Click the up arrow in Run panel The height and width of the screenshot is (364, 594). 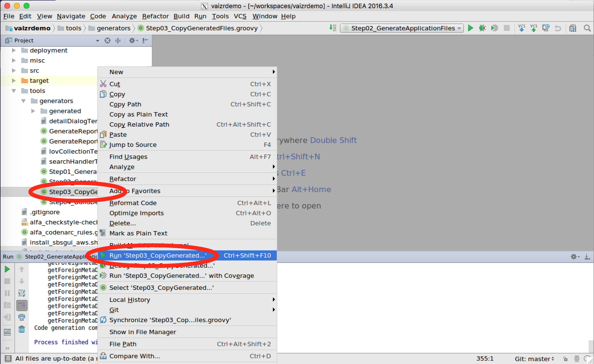coord(22,269)
